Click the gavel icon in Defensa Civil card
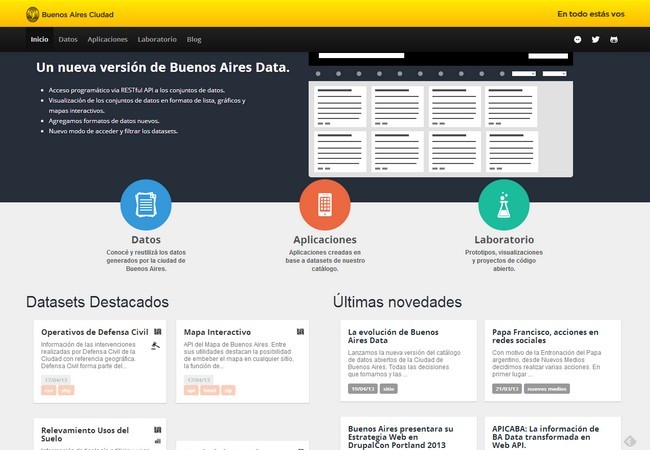 (x=155, y=346)
